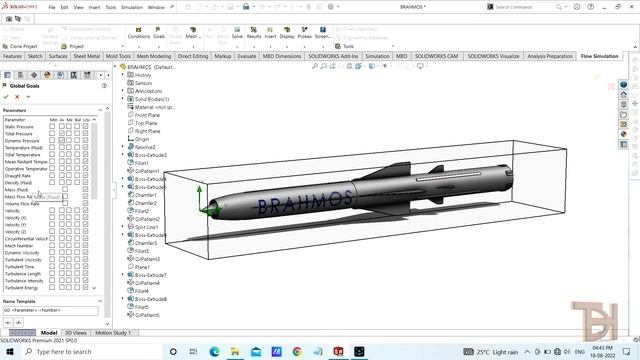Open Conditions dropdown arrow below icon

click(x=139, y=46)
